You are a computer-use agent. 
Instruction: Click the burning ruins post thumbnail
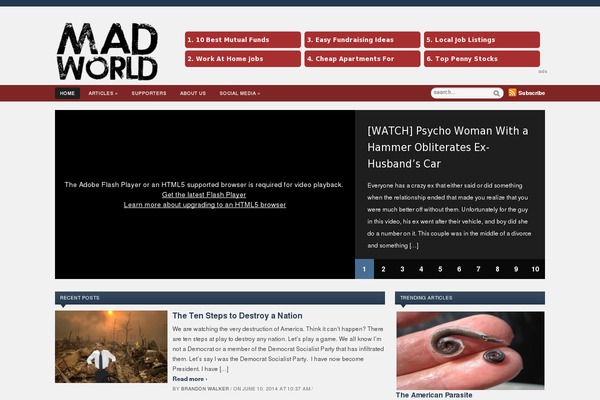coord(111,346)
